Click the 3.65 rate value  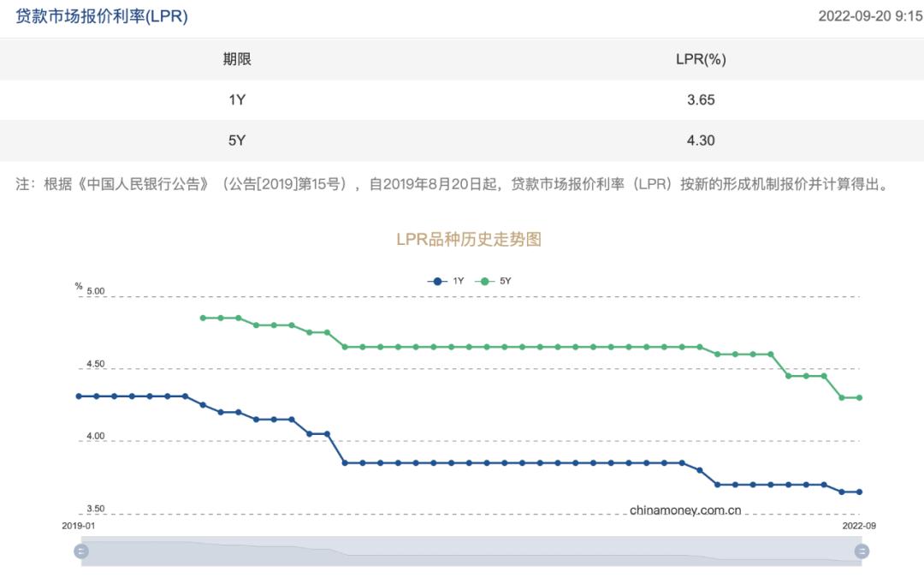(x=701, y=99)
